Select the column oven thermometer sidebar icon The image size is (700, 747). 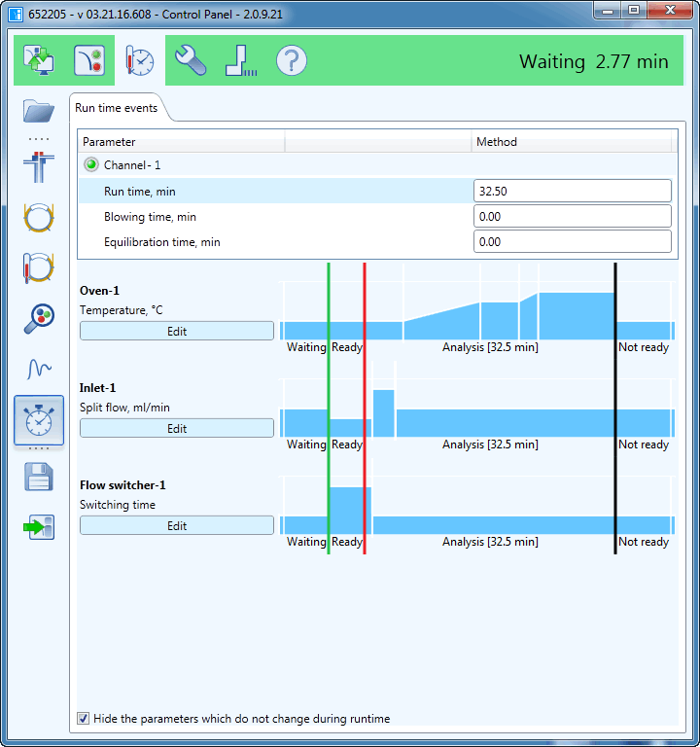pyautogui.click(x=39, y=267)
